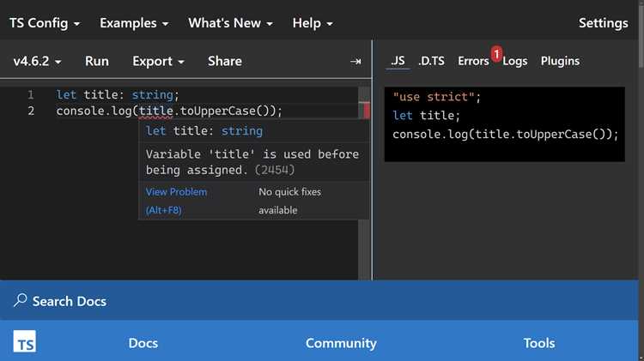Viewport: 644px width, 361px height.
Task: Click "use strict" in the JS output
Action: coord(432,97)
